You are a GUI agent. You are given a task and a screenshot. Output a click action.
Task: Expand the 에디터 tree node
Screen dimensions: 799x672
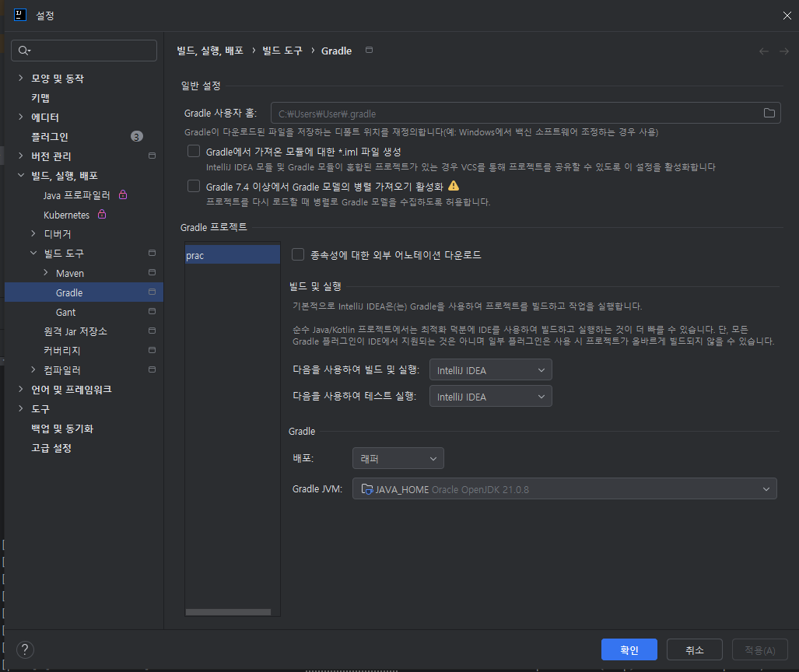21,117
